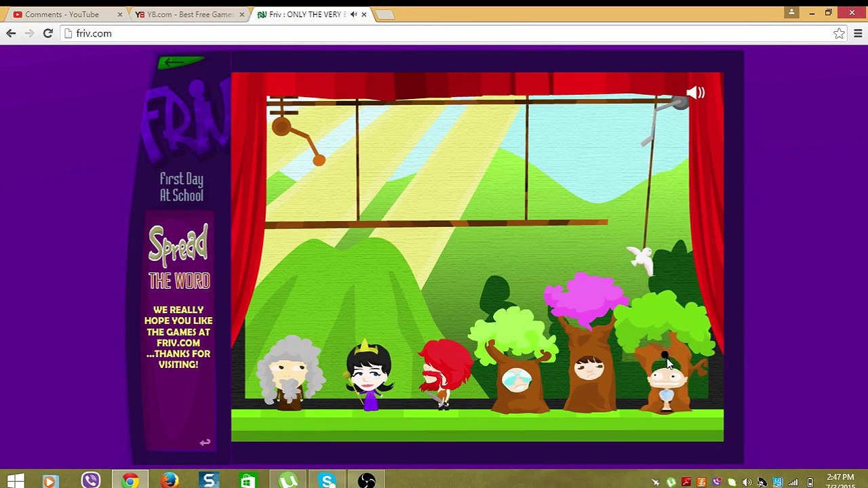
Task: Close the Comments - YouTube tab
Action: [119, 14]
